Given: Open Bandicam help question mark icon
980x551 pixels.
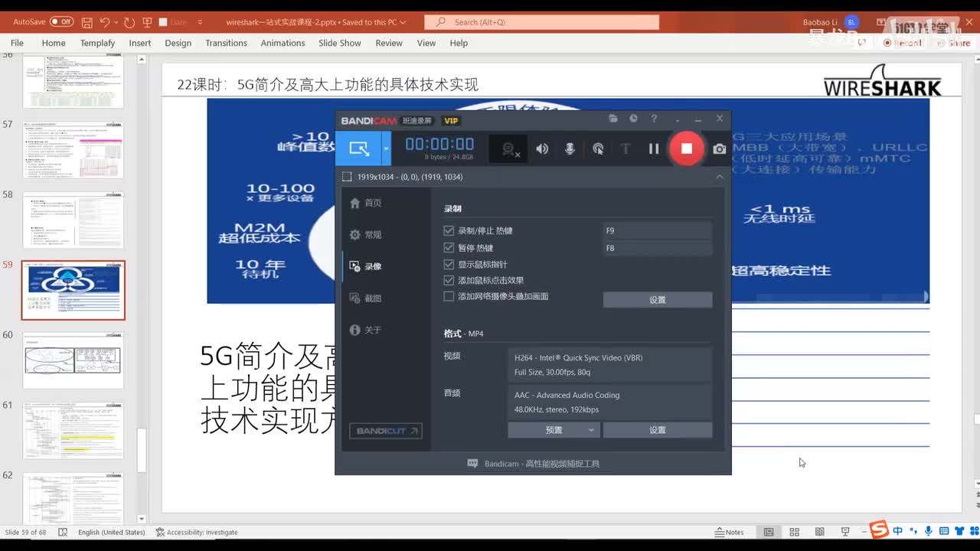Looking at the screenshot, I should point(654,119).
